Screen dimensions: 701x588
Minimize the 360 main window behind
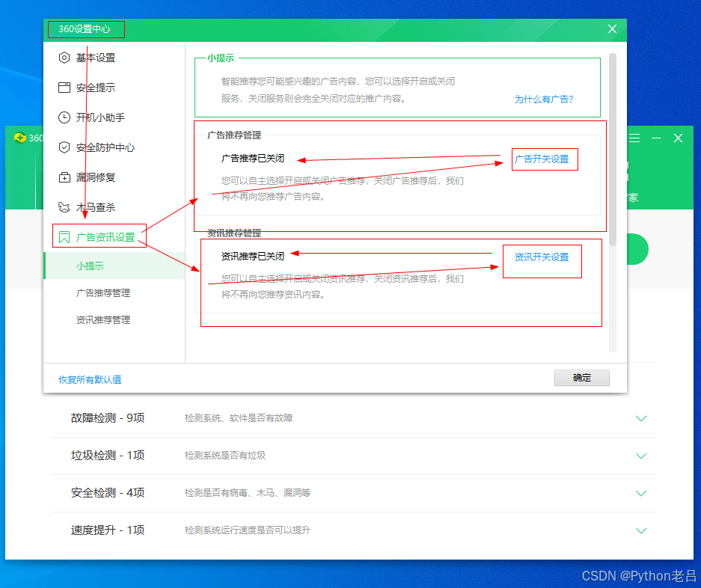[x=656, y=138]
